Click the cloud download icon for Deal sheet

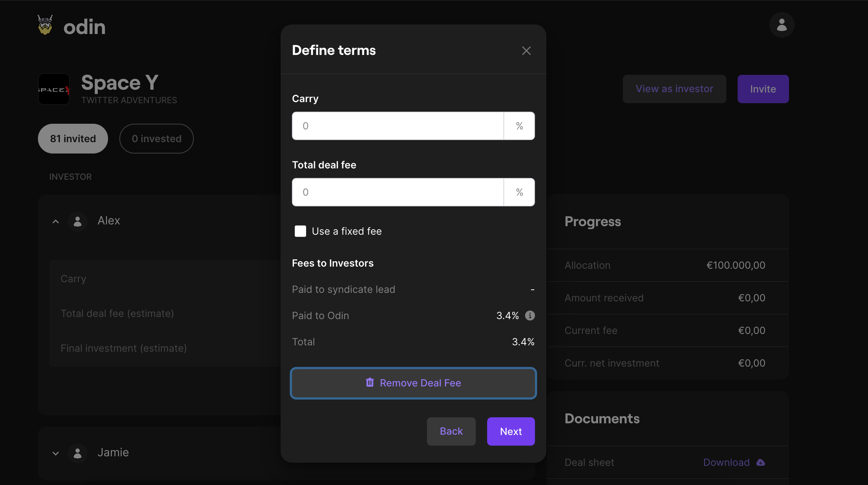(760, 462)
